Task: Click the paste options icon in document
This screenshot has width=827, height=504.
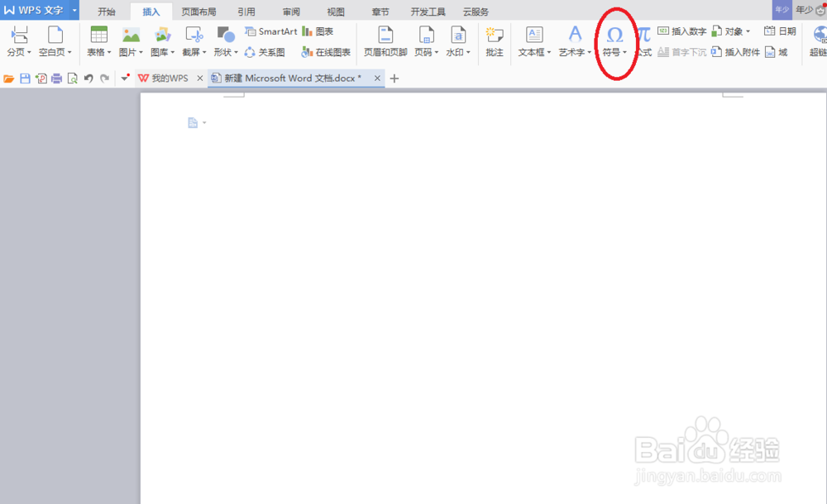Action: pyautogui.click(x=193, y=123)
